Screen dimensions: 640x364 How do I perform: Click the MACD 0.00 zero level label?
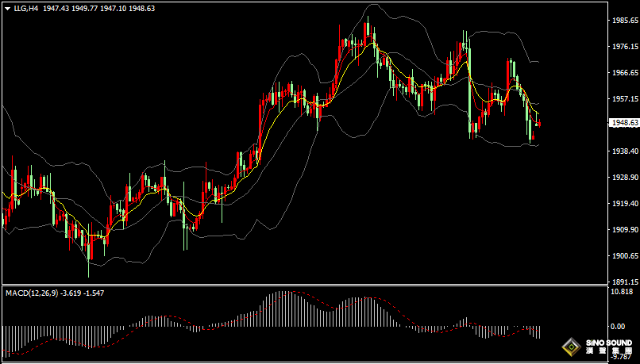pos(616,326)
